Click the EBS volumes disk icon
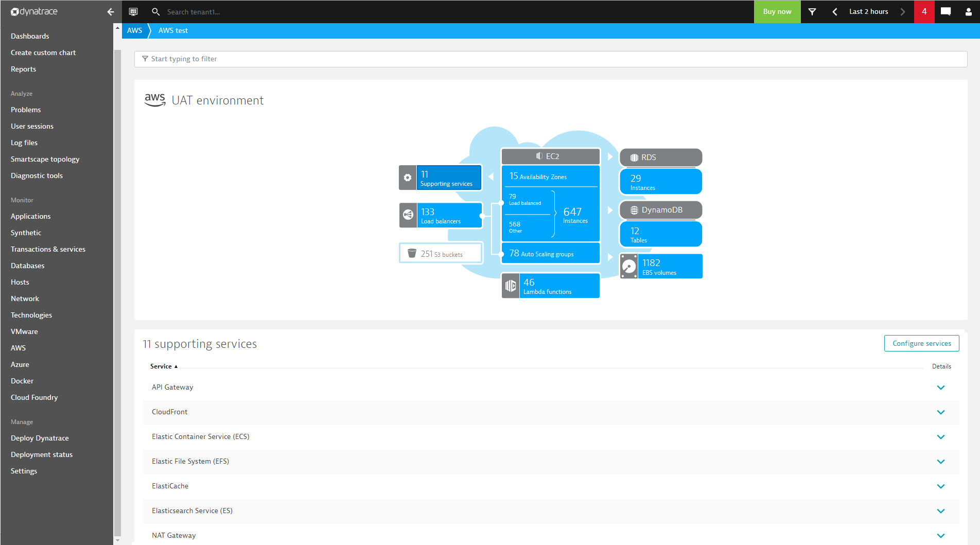Screen dimensions: 980x545 coord(629,266)
